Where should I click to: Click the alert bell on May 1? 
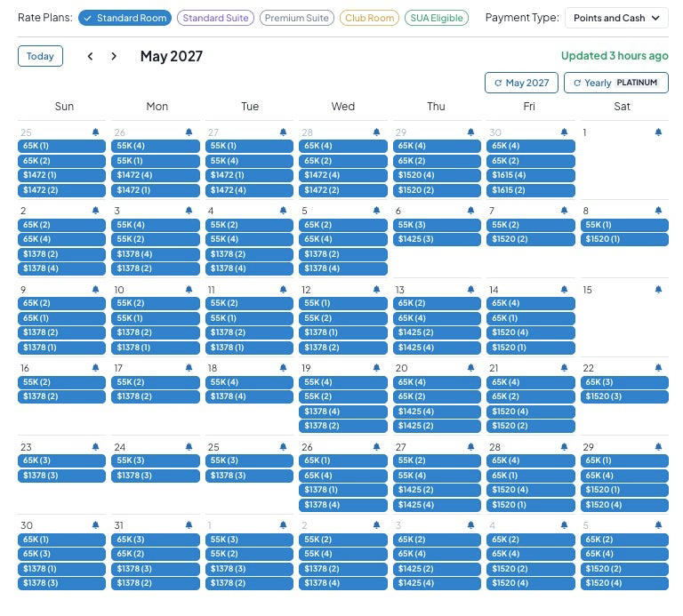(x=658, y=132)
